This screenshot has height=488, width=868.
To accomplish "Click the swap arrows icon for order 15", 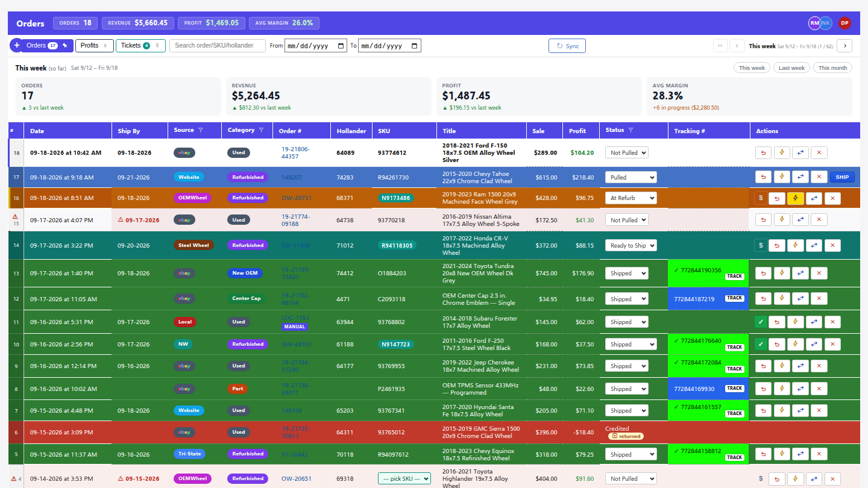I will (x=800, y=220).
